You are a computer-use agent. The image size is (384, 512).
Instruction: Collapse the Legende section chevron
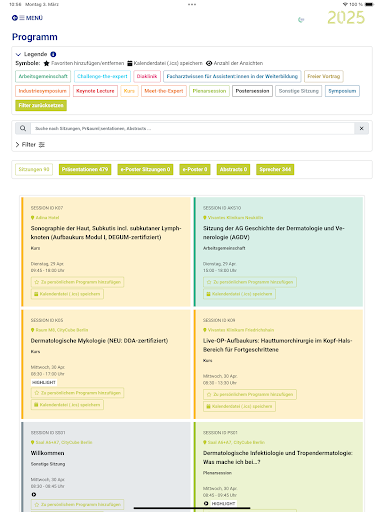[18, 54]
